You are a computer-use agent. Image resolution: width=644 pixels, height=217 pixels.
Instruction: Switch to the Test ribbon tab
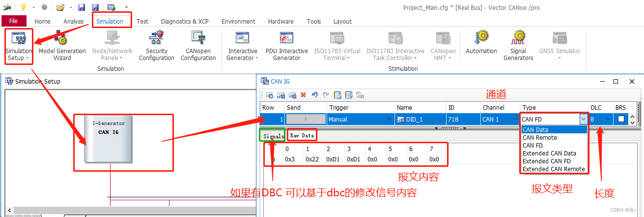pos(142,21)
